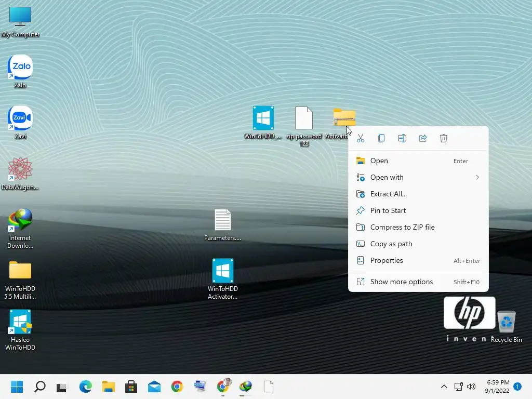Launch the first Google Chrome taskbar icon
The width and height of the screenshot is (532, 399).
point(177,387)
